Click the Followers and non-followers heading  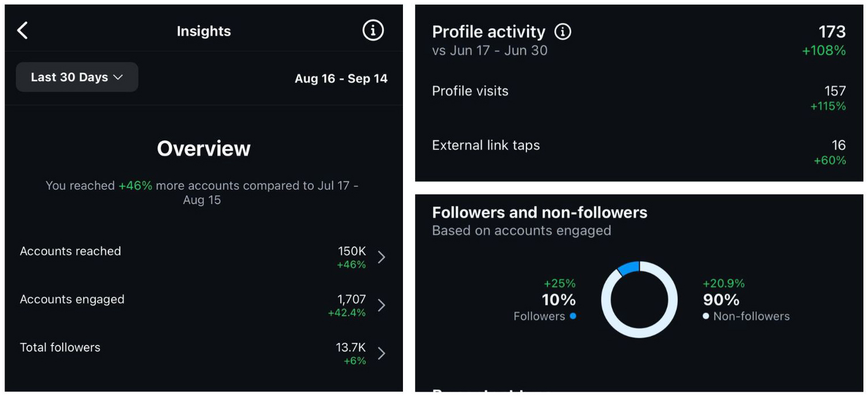click(539, 212)
